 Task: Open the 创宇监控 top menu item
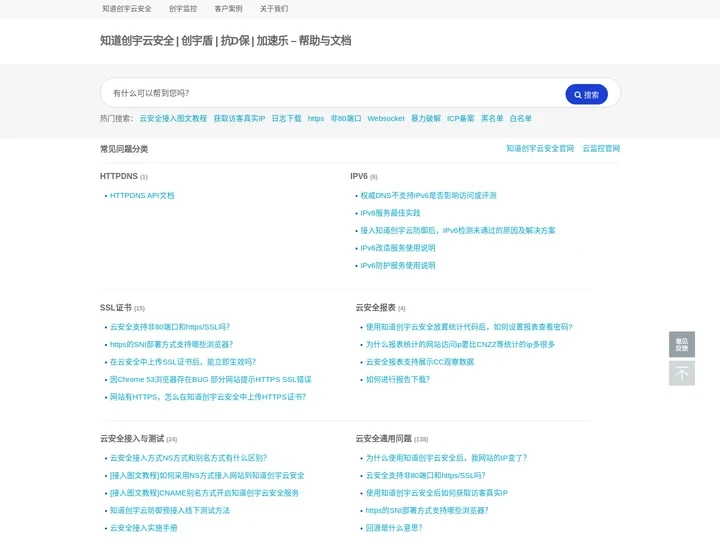[x=183, y=9]
